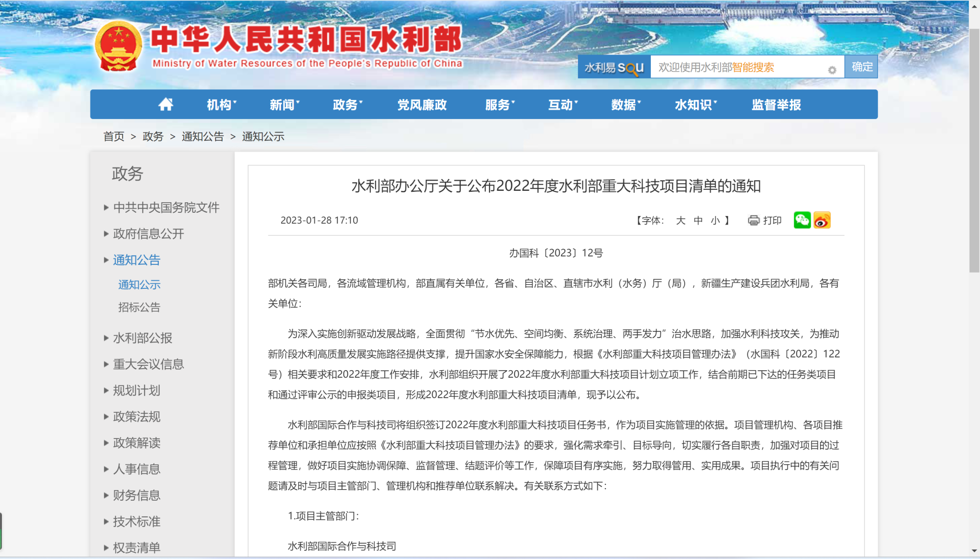Set font size to 大

tap(680, 220)
